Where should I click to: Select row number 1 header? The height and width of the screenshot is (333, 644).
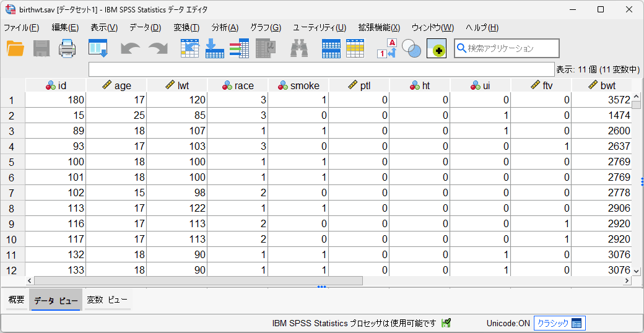[x=13, y=100]
